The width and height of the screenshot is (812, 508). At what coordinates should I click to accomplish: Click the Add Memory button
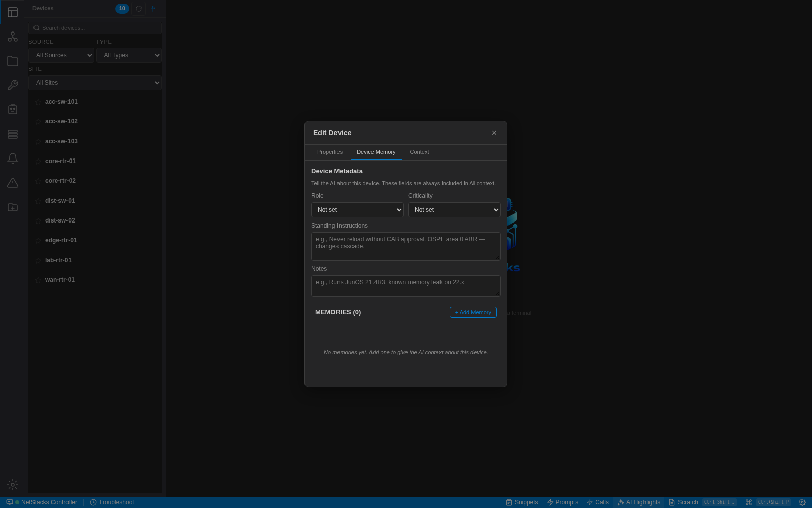click(473, 312)
